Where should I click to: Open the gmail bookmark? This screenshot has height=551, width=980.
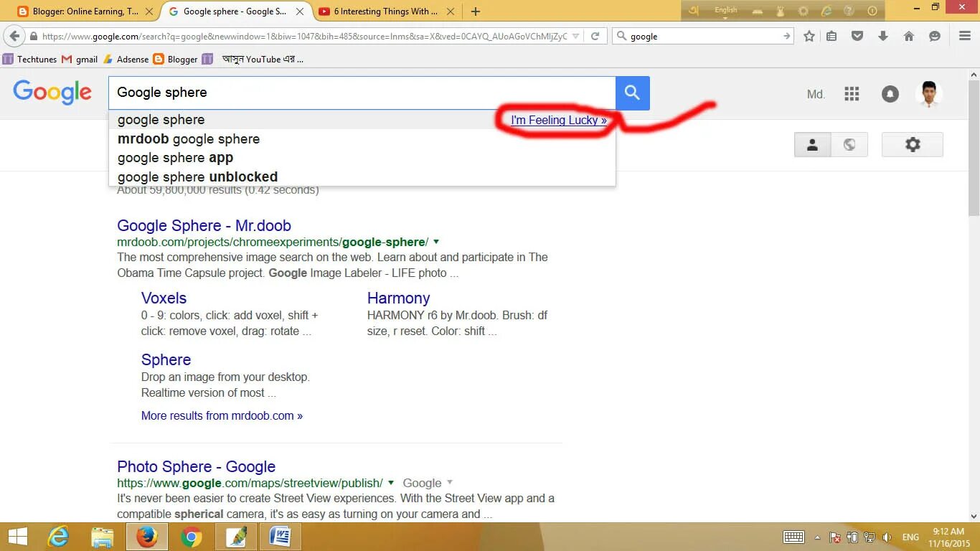(80, 60)
